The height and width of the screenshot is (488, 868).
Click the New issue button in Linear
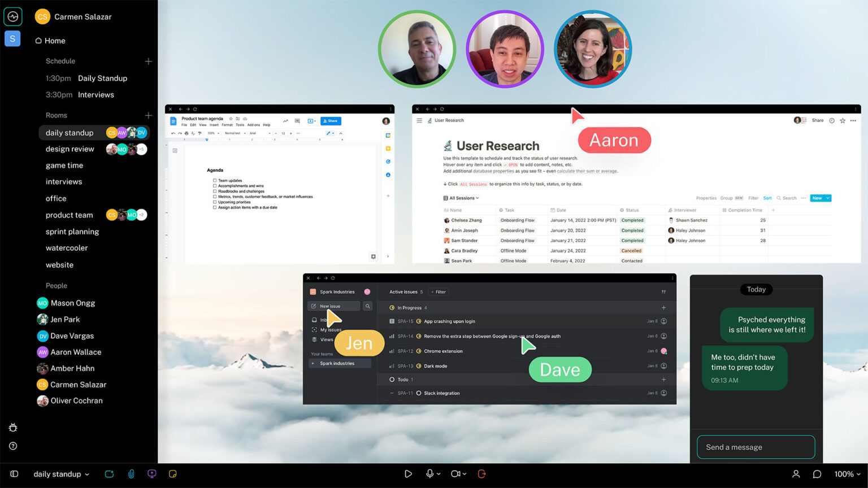[335, 306]
